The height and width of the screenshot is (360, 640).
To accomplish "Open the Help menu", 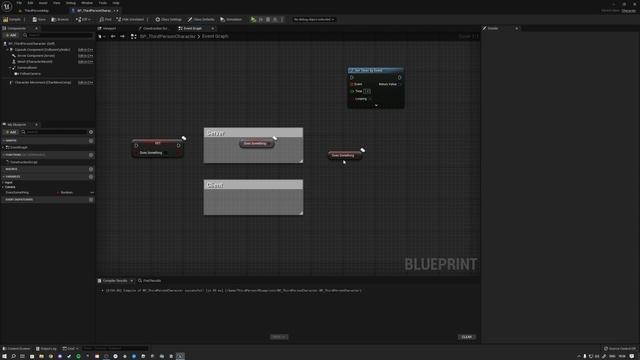I will (116, 3).
